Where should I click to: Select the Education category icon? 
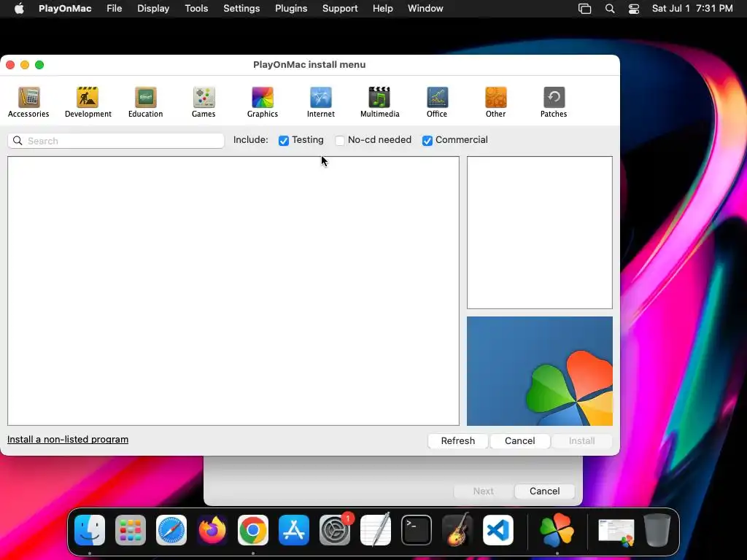[146, 102]
